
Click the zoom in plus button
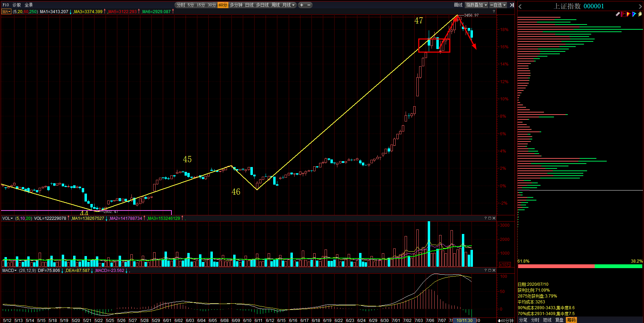pyautogui.click(x=301, y=5)
